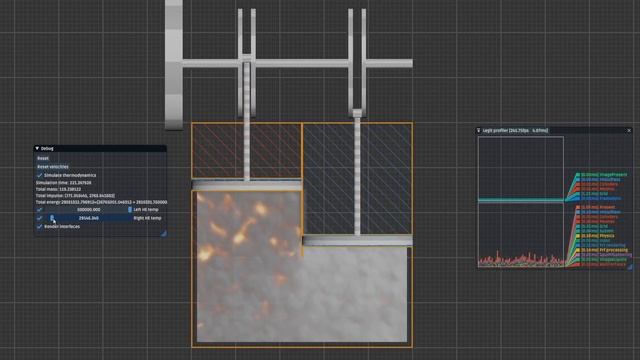
Task: Toggle Simulate thermodynamics checkbox
Action: pyautogui.click(x=39, y=175)
